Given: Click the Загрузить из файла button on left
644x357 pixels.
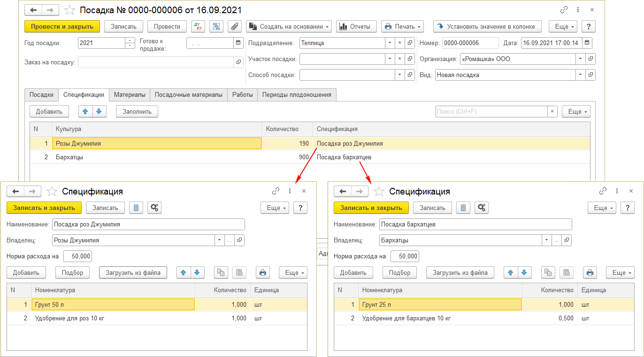Looking at the screenshot, I should pyautogui.click(x=133, y=272).
